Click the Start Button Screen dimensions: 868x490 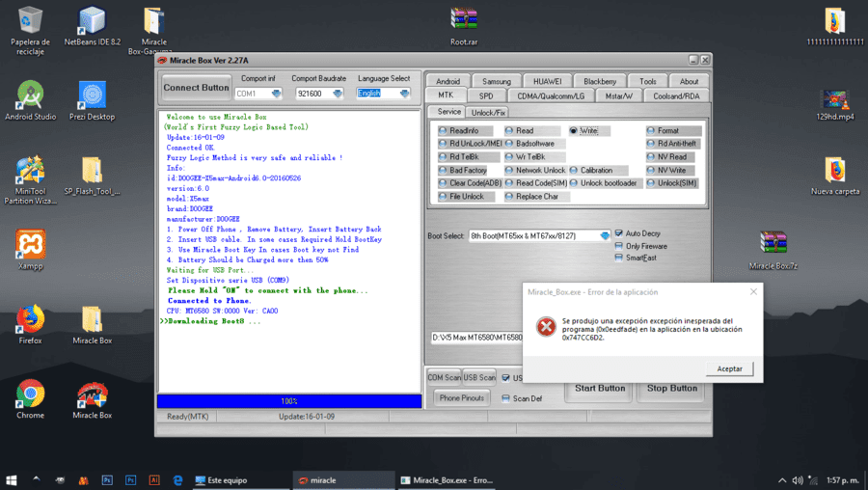point(600,389)
